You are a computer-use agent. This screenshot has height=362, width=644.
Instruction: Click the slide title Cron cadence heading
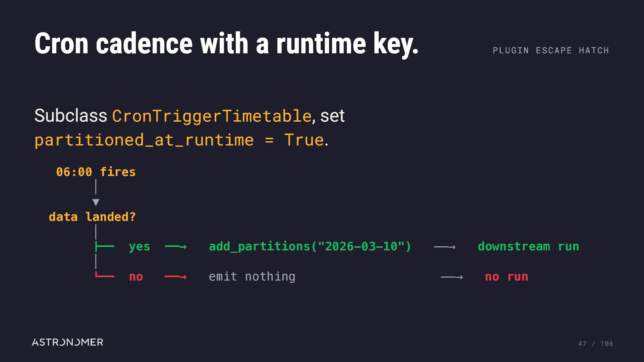pyautogui.click(x=227, y=44)
